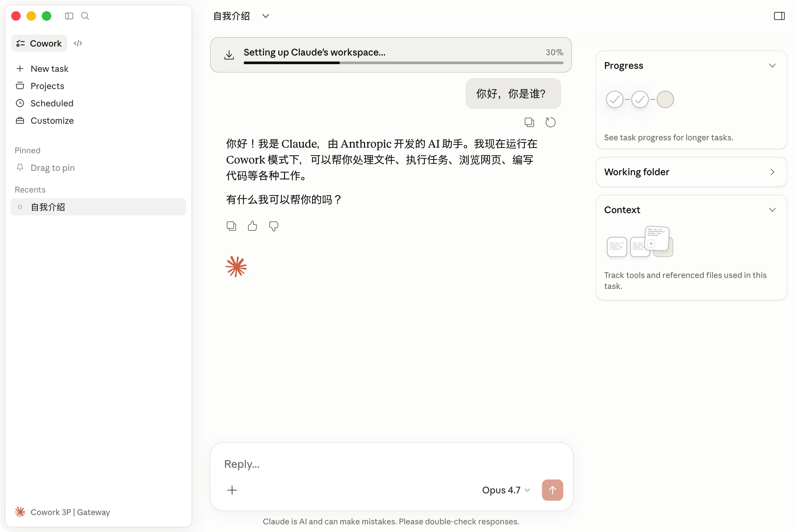Switch to the code mode icon
The width and height of the screenshot is (798, 532).
click(78, 44)
